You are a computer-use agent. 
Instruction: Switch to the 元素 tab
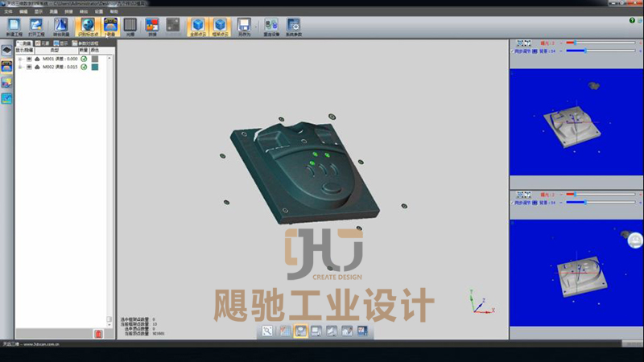click(x=43, y=43)
